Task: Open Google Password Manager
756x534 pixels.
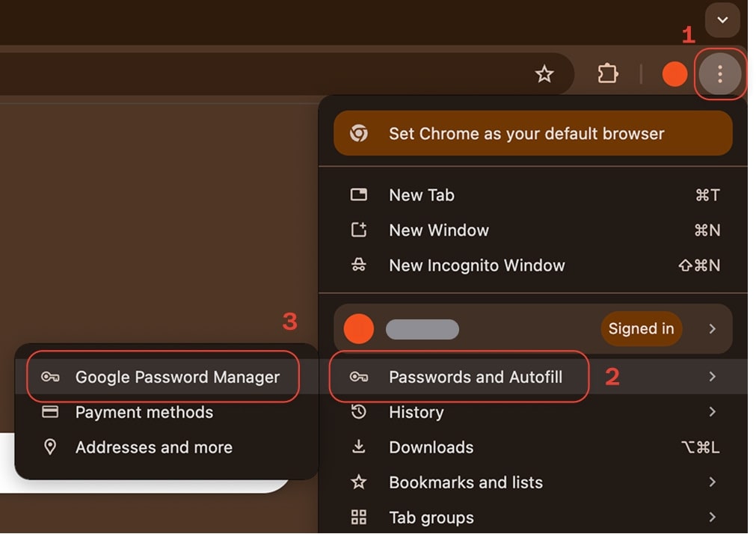Action: click(x=166, y=377)
